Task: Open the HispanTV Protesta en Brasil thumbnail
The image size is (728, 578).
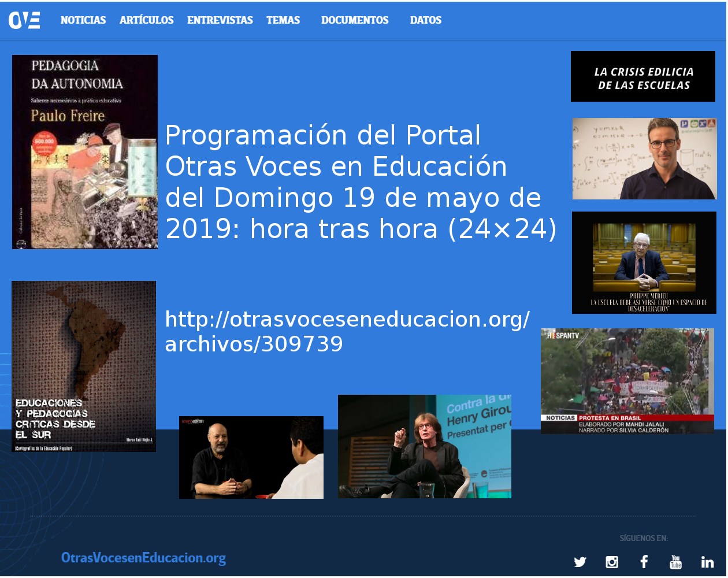Action: pyautogui.click(x=627, y=381)
